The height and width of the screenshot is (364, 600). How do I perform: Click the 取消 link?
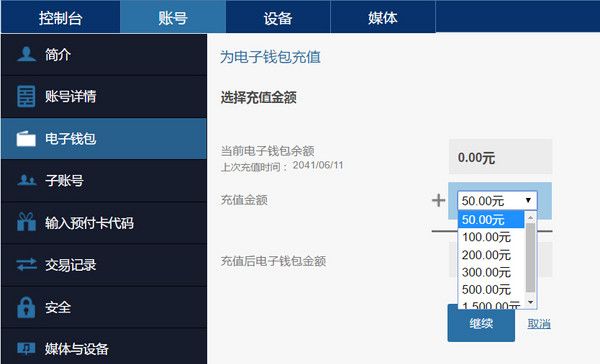(539, 324)
